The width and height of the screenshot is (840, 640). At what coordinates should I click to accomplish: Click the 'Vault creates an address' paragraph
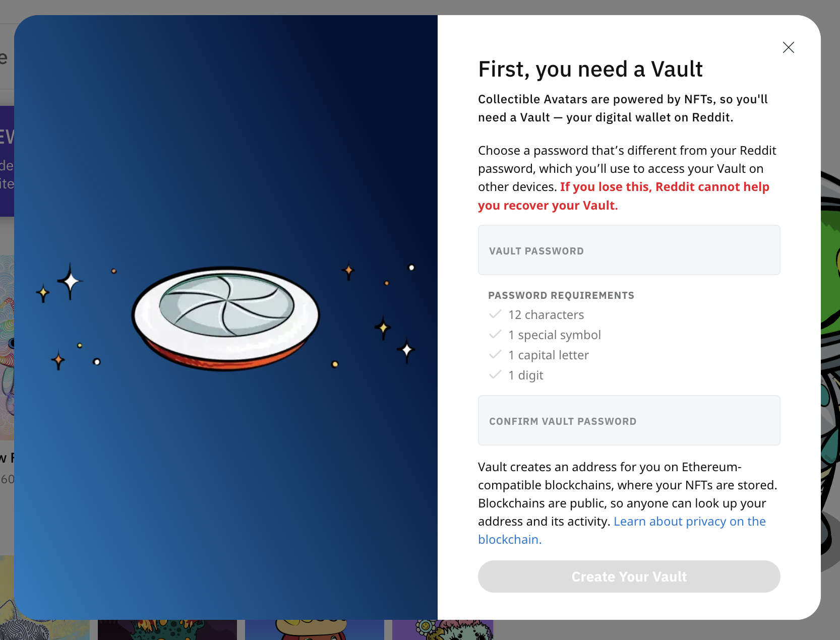628,503
